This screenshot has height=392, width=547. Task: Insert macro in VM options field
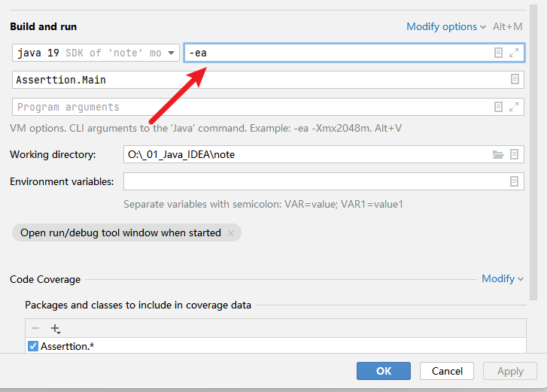[498, 53]
